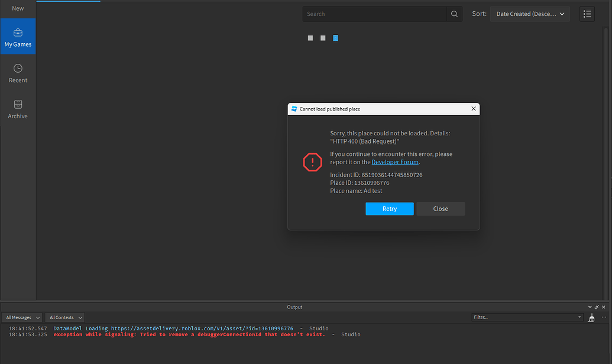Toggle the list view icon
Screen dimensions: 612x364
tap(587, 14)
